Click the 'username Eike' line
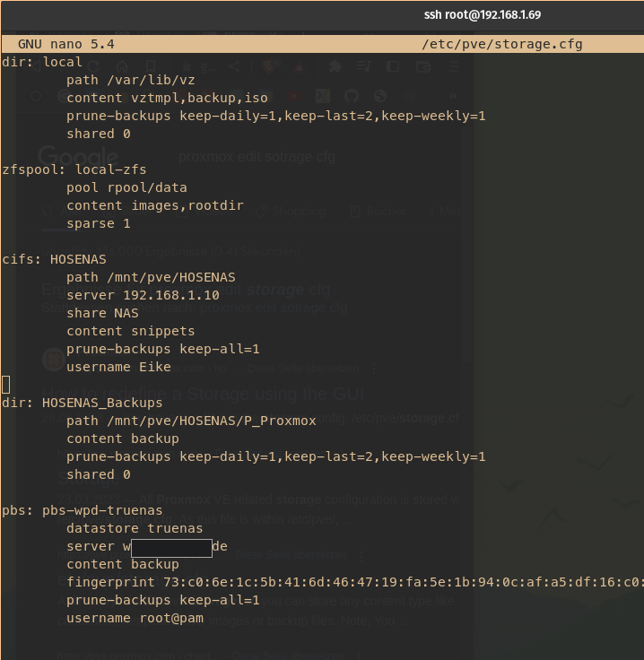The width and height of the screenshot is (644, 660). 118,367
